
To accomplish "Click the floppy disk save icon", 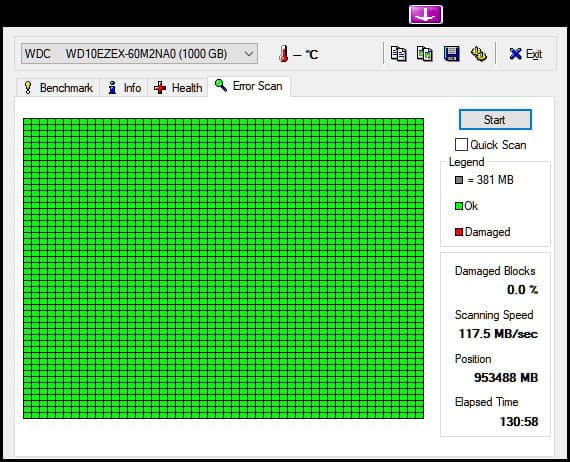I will click(x=451, y=54).
